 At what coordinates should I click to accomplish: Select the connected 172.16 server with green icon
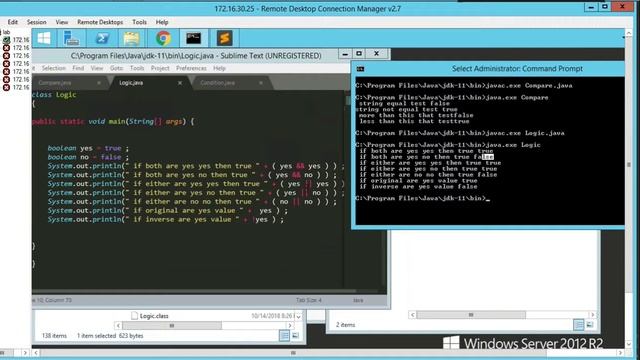click(16, 40)
